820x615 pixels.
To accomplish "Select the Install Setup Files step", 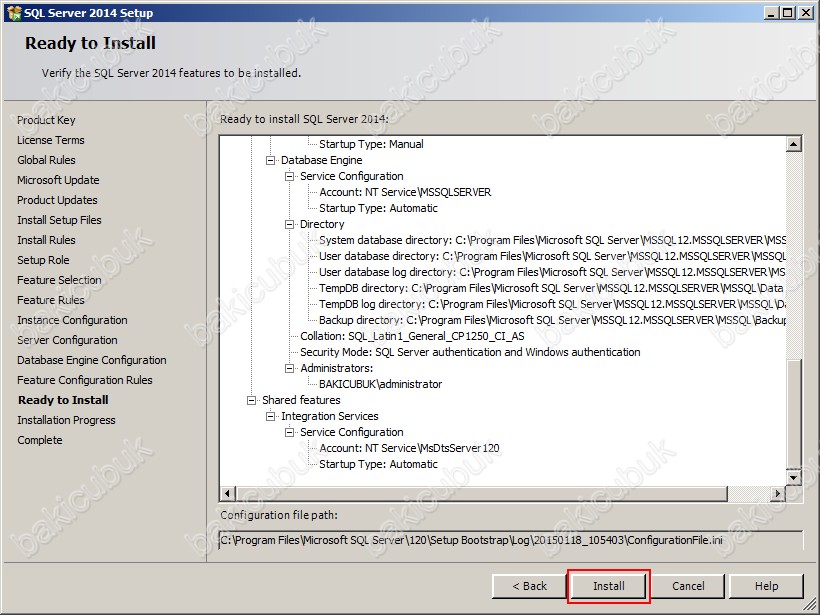I will click(59, 220).
